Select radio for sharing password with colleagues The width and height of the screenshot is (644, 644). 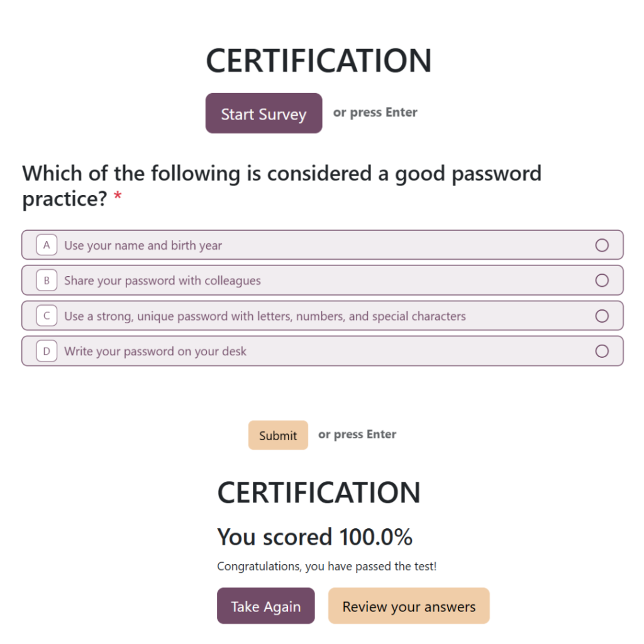point(602,280)
